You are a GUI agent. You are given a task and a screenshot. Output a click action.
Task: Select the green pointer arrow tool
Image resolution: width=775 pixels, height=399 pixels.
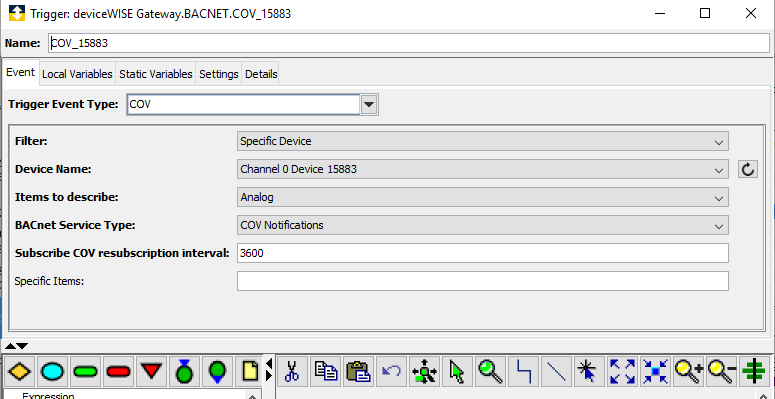458,371
